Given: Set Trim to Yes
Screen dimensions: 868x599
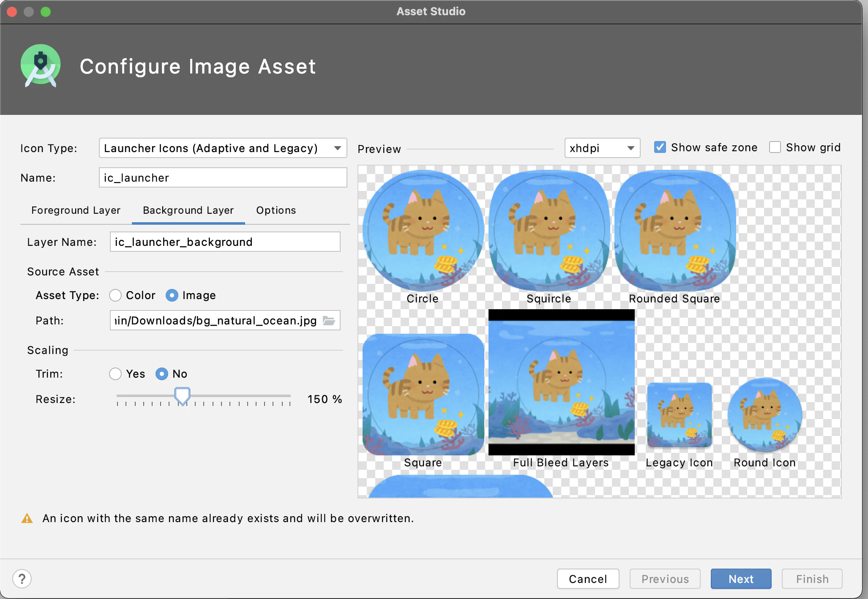Looking at the screenshot, I should (x=115, y=374).
